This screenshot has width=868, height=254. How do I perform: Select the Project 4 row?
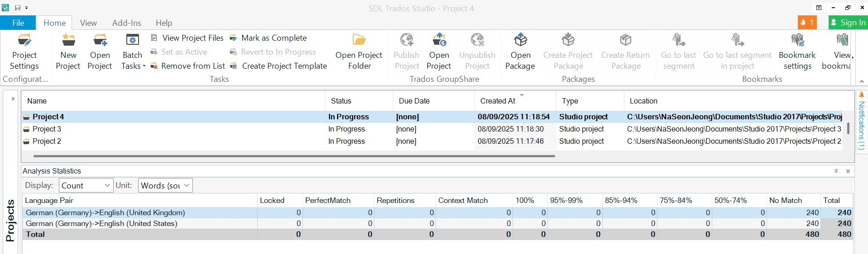click(432, 117)
